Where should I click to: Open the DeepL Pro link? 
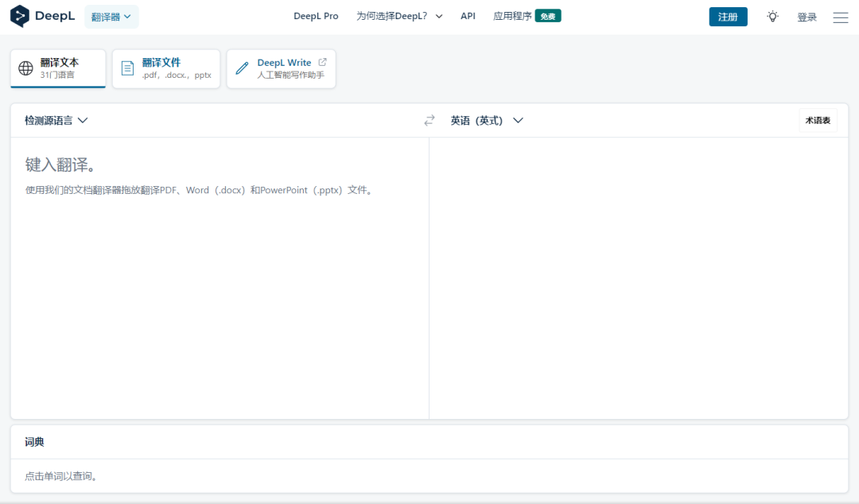pos(316,17)
